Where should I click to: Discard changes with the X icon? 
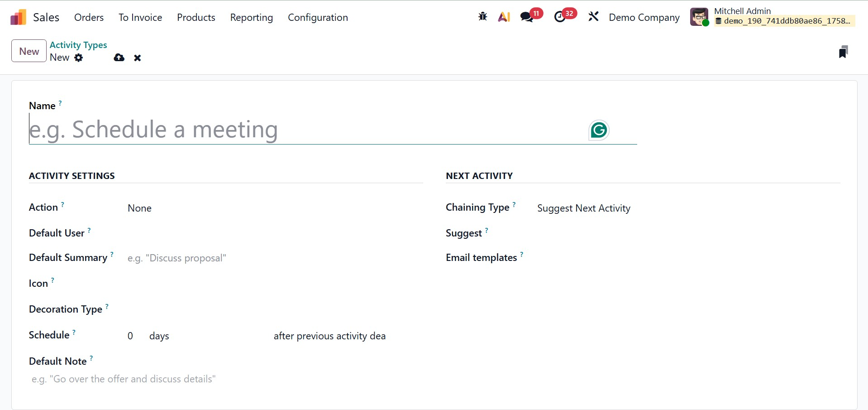pos(138,58)
